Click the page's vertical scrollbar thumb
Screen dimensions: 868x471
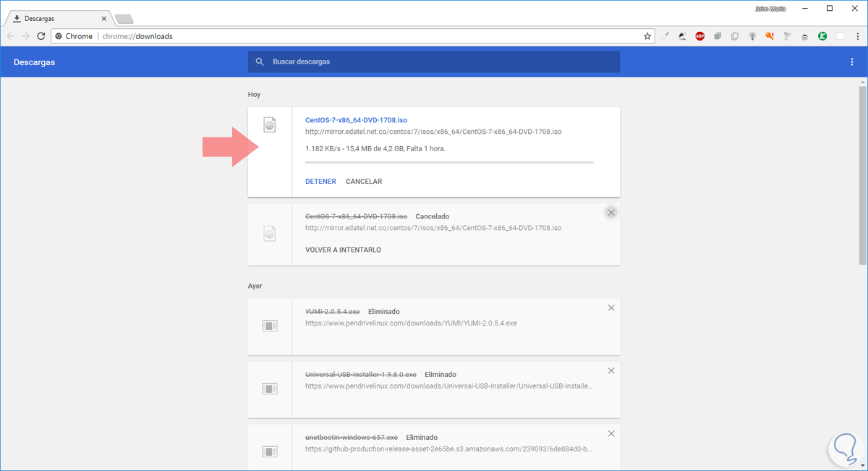(862, 174)
